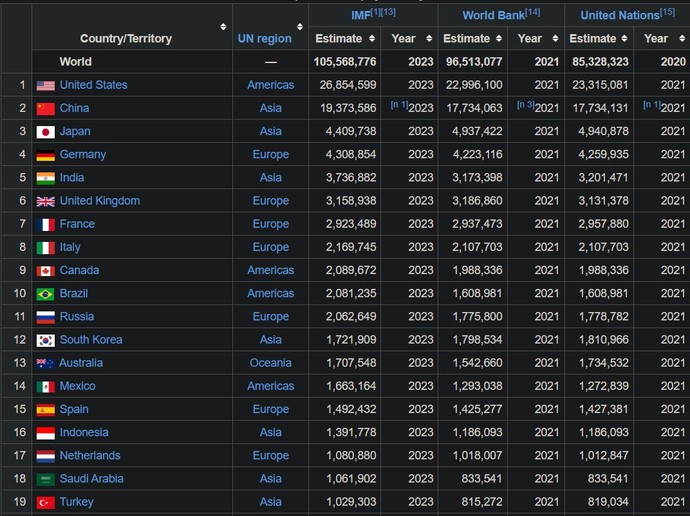690x516 pixels.
Task: Follow the Netherlands link
Action: (90, 456)
